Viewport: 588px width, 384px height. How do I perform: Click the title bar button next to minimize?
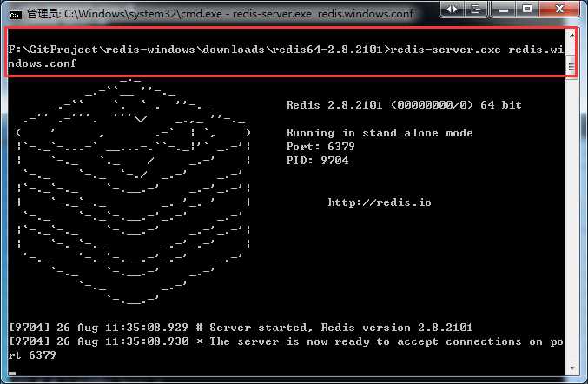click(476, 9)
